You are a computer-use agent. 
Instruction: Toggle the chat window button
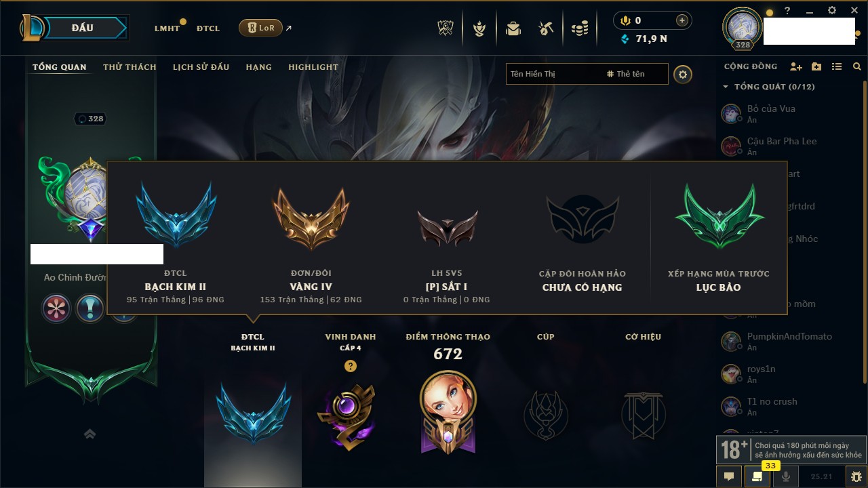729,476
